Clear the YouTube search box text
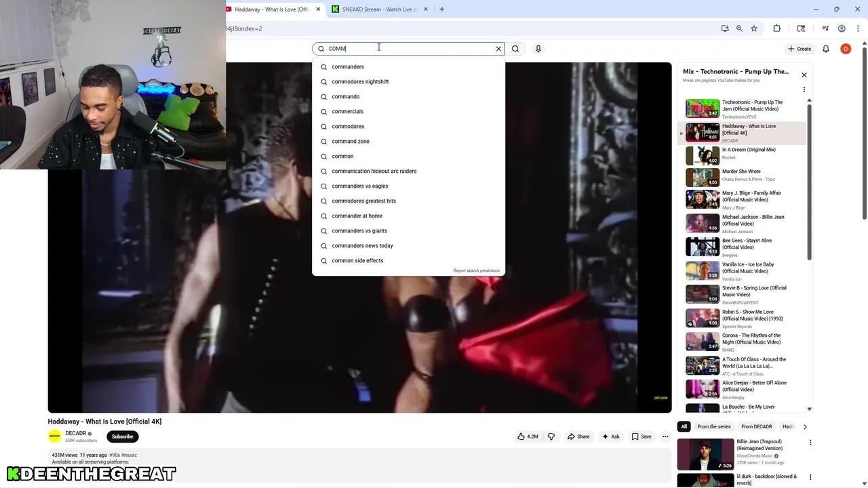Viewport: 868px width, 488px height. (x=498, y=49)
